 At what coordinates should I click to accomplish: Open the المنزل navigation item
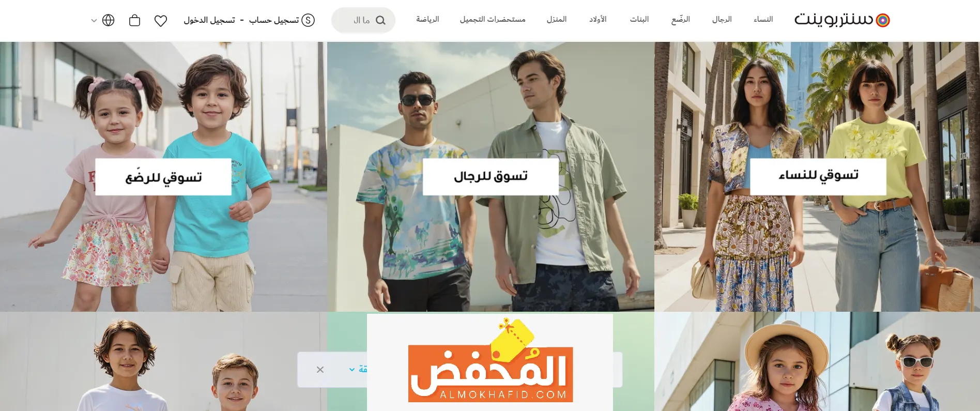tap(557, 20)
